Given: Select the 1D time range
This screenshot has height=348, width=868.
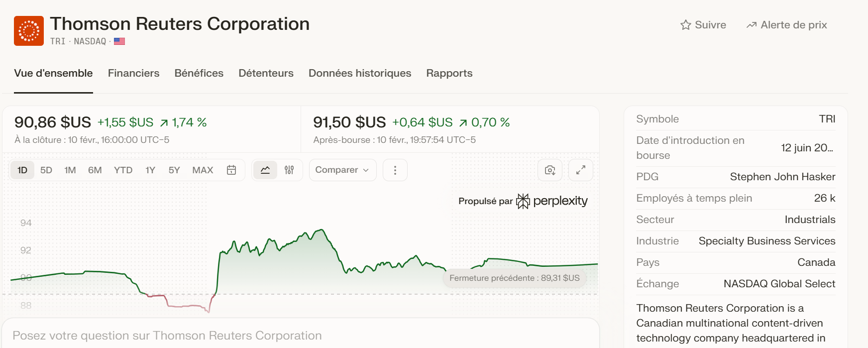Looking at the screenshot, I should [x=22, y=170].
